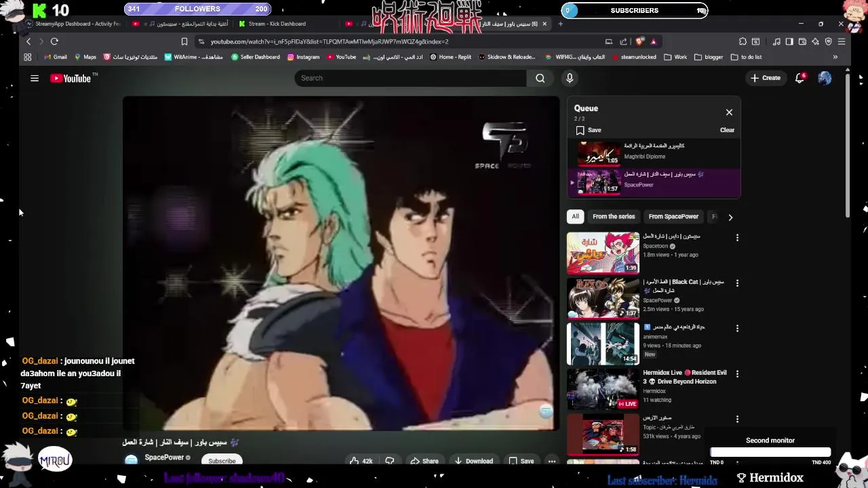This screenshot has height=488, width=868.
Task: Open options for Hermidox Live video
Action: [x=737, y=374]
